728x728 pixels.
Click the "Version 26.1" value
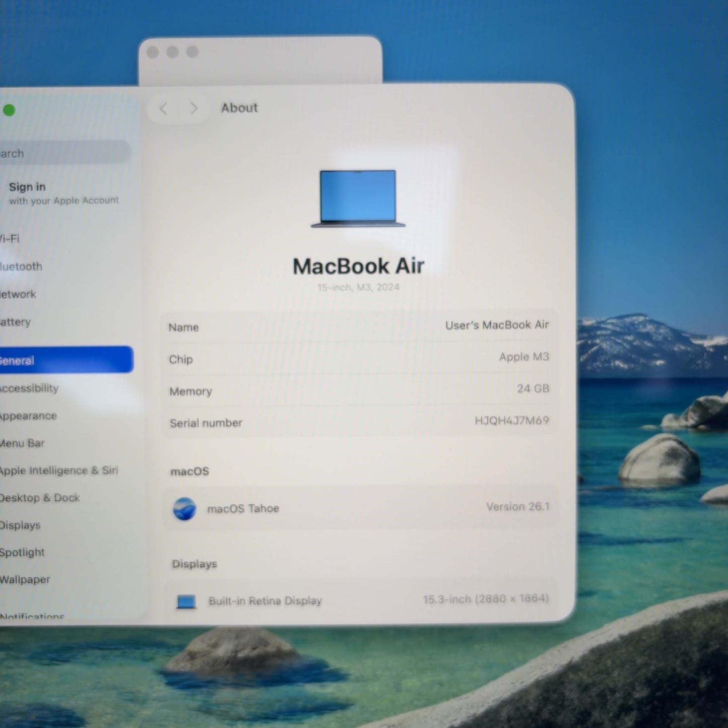[x=518, y=506]
